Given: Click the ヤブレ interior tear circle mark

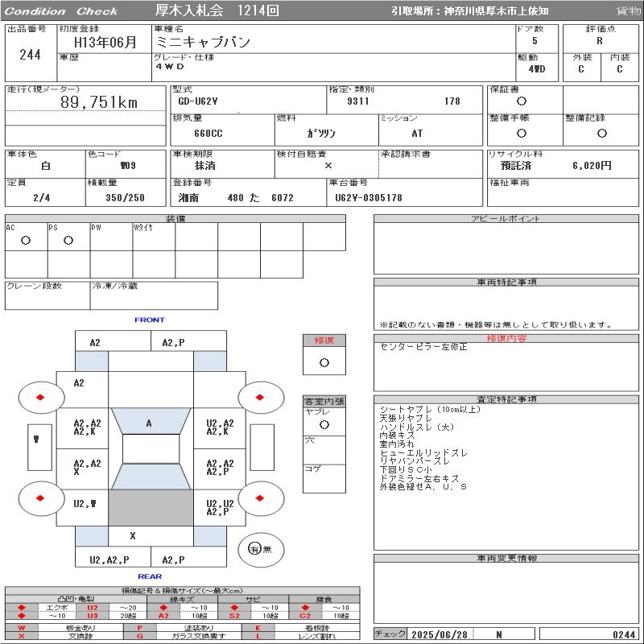Looking at the screenshot, I should [324, 424].
